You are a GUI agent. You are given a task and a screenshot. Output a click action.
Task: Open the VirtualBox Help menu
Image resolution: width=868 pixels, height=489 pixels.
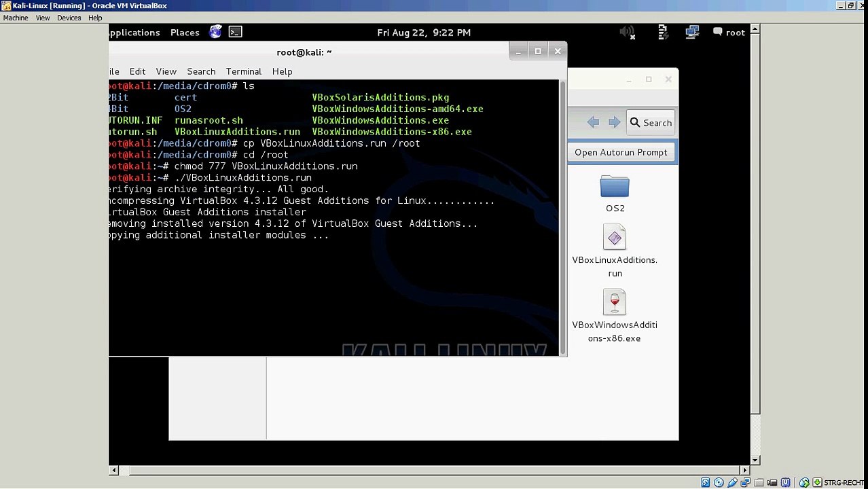(x=95, y=18)
